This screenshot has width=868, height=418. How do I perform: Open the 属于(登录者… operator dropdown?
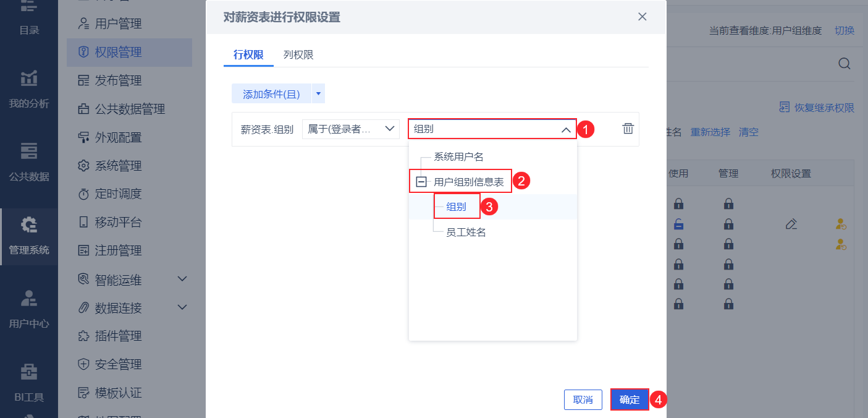click(x=351, y=129)
